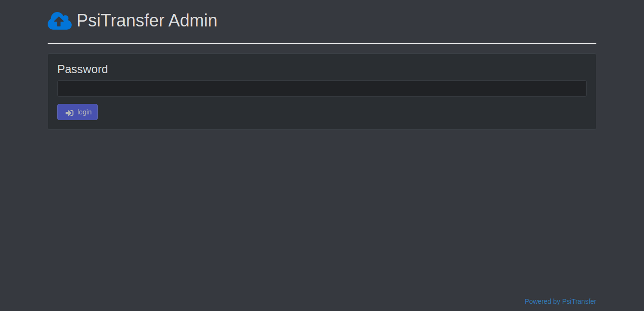Select the arrow-into-door icon beside login

(x=69, y=112)
